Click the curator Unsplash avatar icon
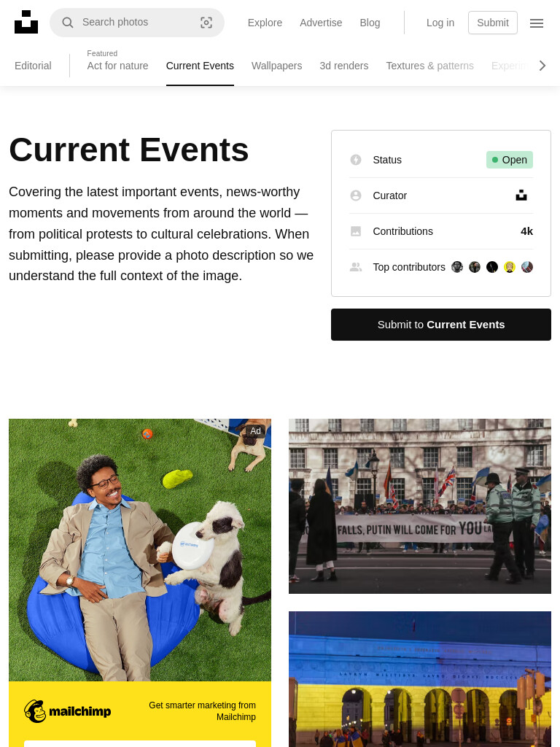The height and width of the screenshot is (747, 560). click(521, 196)
